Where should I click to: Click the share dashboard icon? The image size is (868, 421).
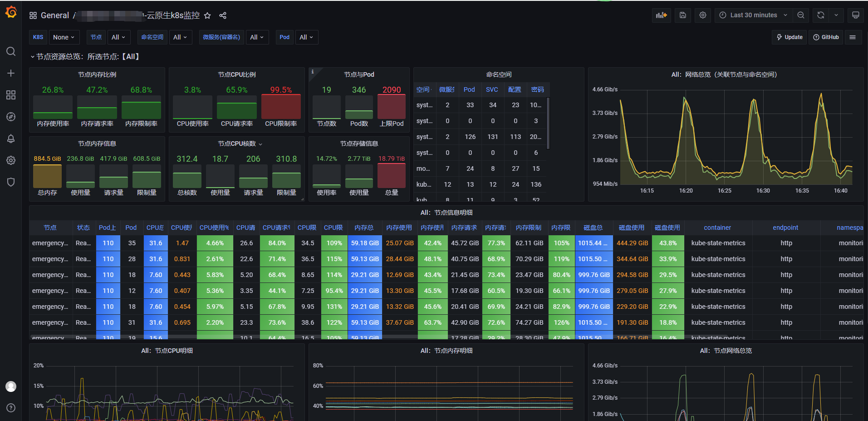[x=223, y=15]
